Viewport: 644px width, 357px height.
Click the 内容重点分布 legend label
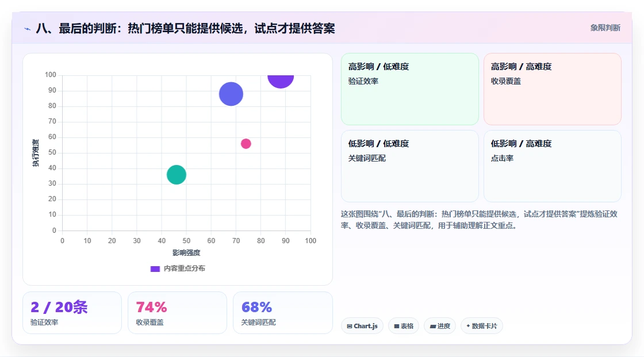click(185, 268)
